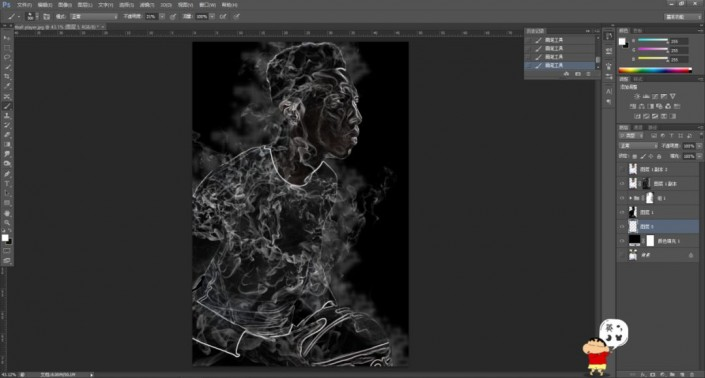Open layer opacity slider dropdown

[x=699, y=146]
